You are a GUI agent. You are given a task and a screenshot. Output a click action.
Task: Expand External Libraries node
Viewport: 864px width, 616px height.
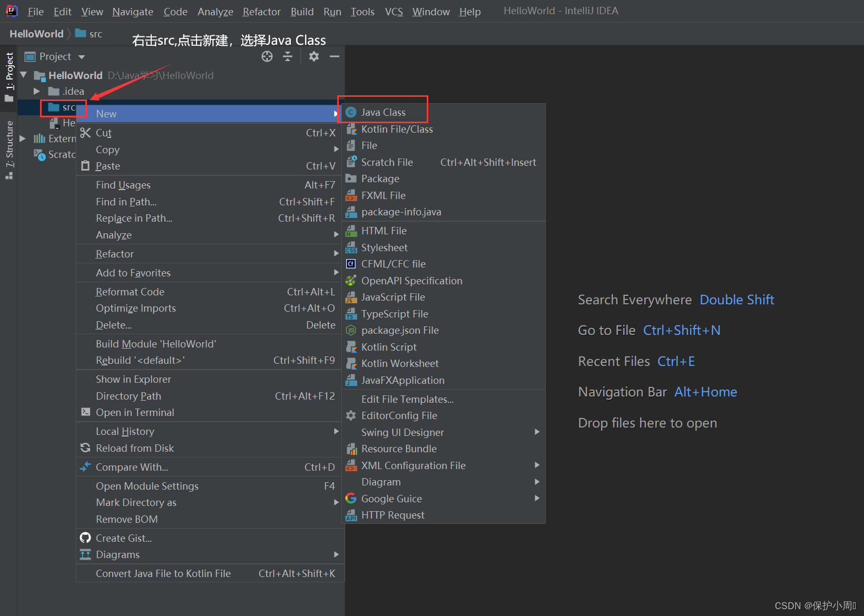click(23, 138)
